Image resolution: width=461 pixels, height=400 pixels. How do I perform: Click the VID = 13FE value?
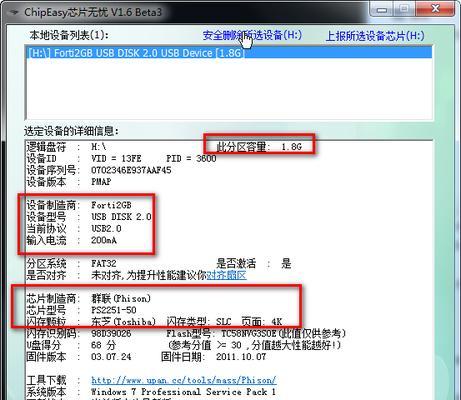click(116, 158)
